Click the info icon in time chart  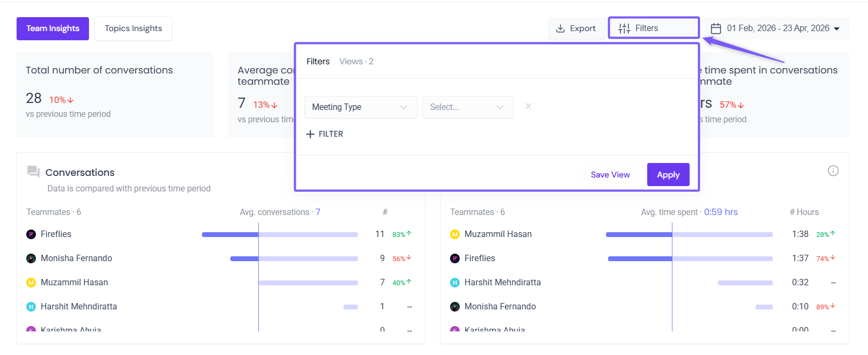(x=833, y=171)
